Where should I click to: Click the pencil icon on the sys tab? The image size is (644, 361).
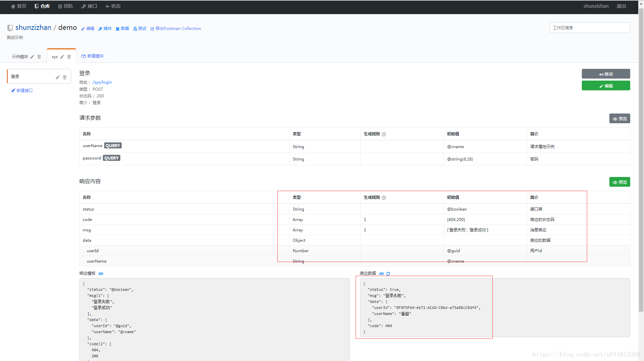pos(62,57)
